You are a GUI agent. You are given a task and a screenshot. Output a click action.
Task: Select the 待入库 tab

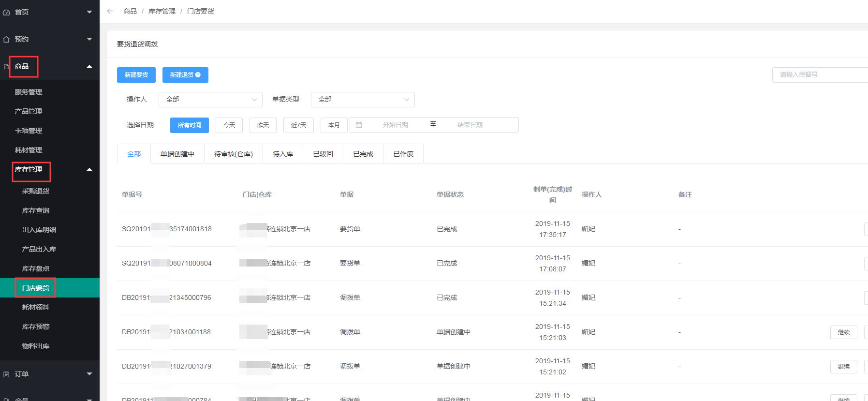283,154
